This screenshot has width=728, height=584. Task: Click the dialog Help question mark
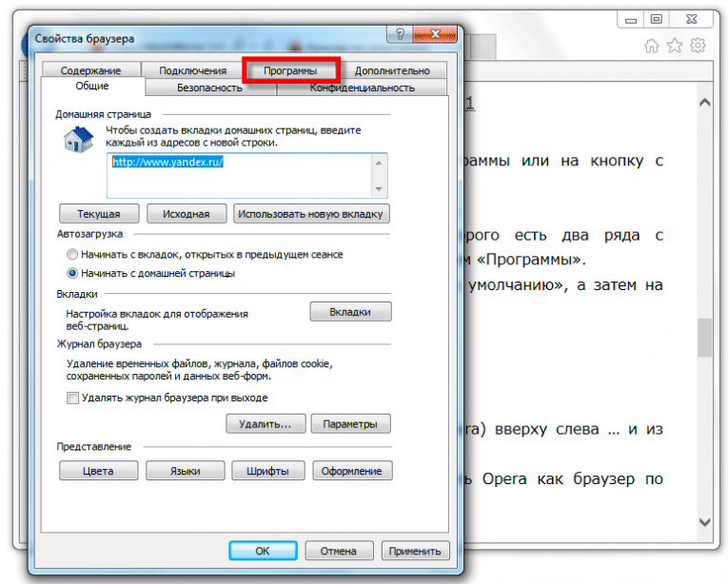pos(400,34)
